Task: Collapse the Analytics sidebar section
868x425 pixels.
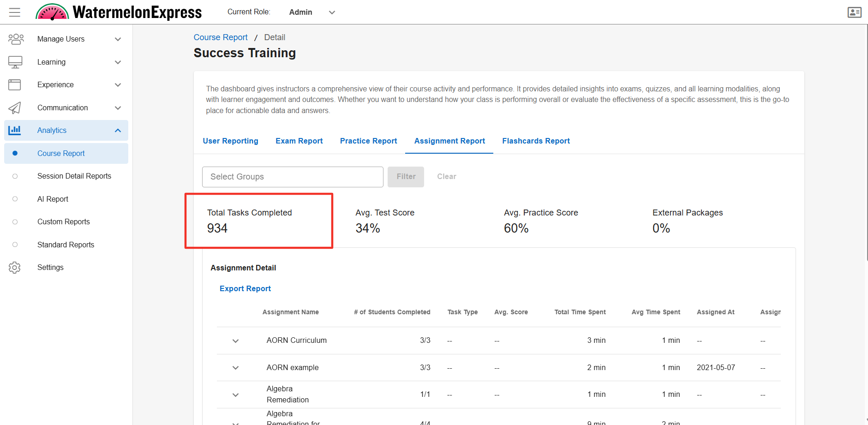Action: click(118, 131)
